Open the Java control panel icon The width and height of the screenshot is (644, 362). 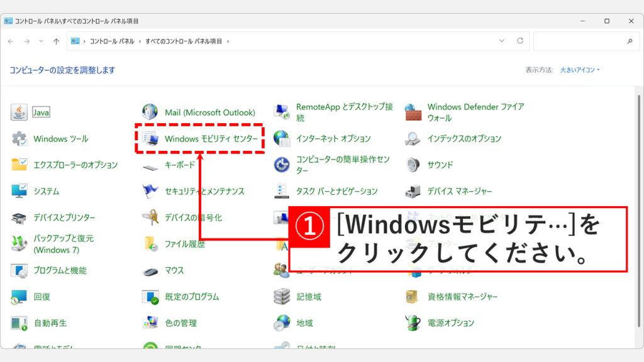[x=19, y=112]
